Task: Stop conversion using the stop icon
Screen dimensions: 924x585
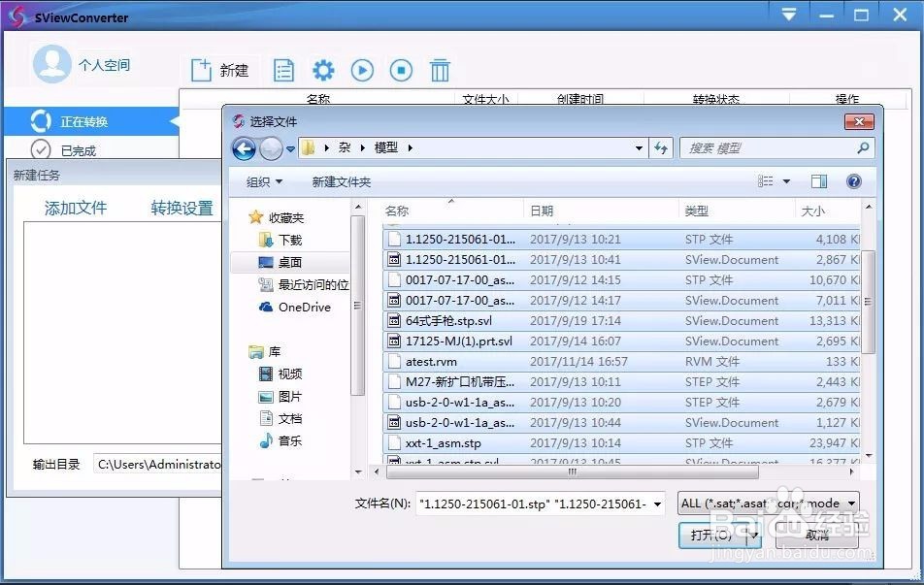Action: (x=401, y=69)
